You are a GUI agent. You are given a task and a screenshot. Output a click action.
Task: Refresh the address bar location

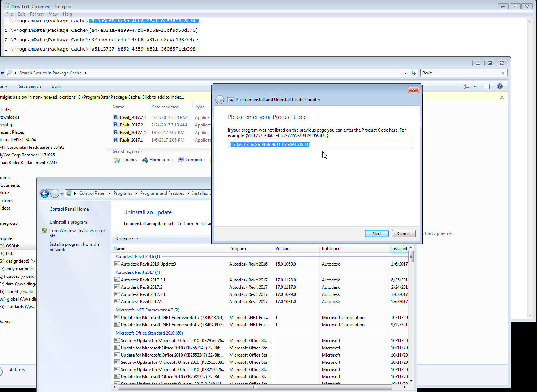point(413,73)
